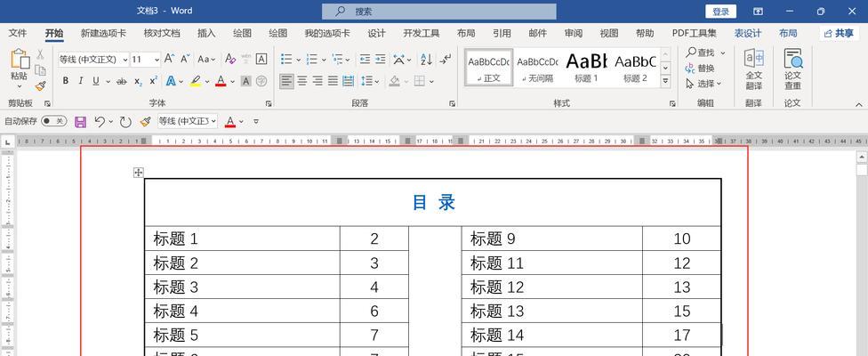Click the Copy icon
Screen dimensions: 868x356
pos(40,69)
